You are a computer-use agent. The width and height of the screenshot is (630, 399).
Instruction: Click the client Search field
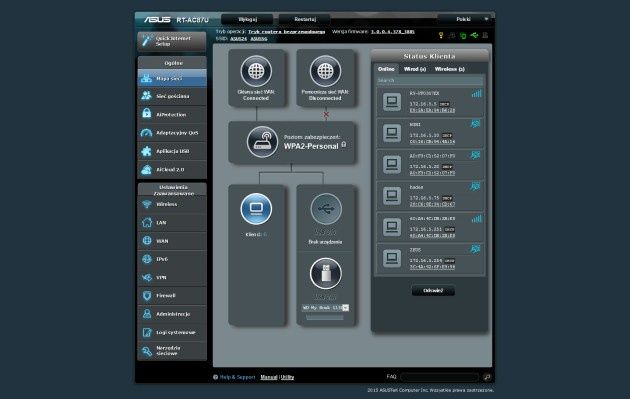pos(430,80)
